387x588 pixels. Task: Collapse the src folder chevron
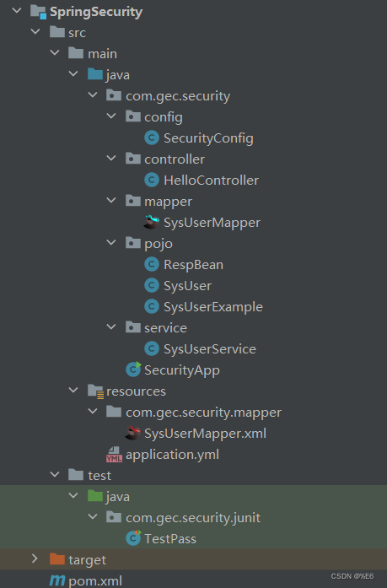(x=35, y=31)
